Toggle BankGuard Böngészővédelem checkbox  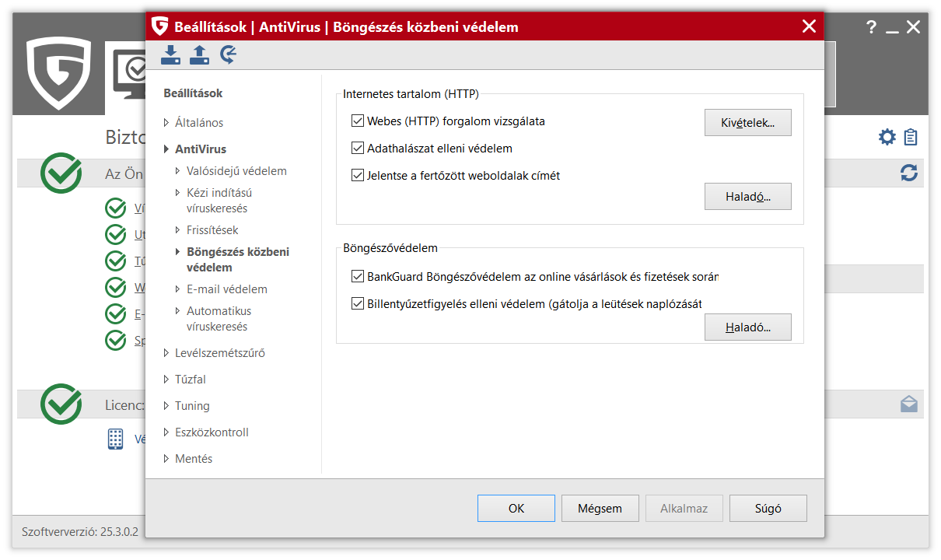[x=358, y=277]
